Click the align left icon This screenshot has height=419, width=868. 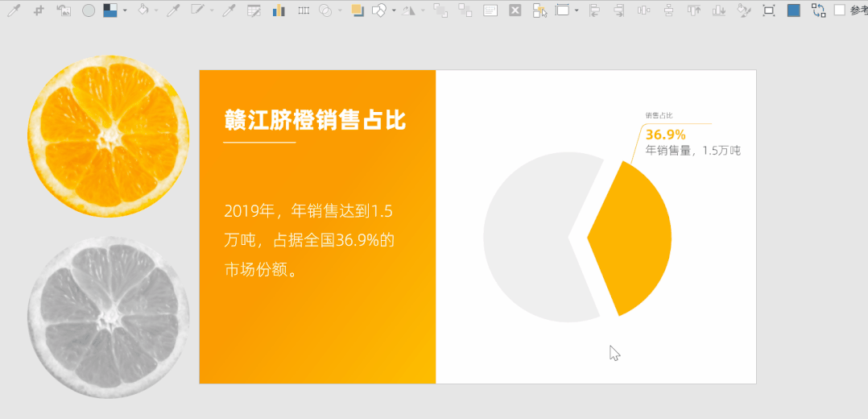tap(594, 10)
